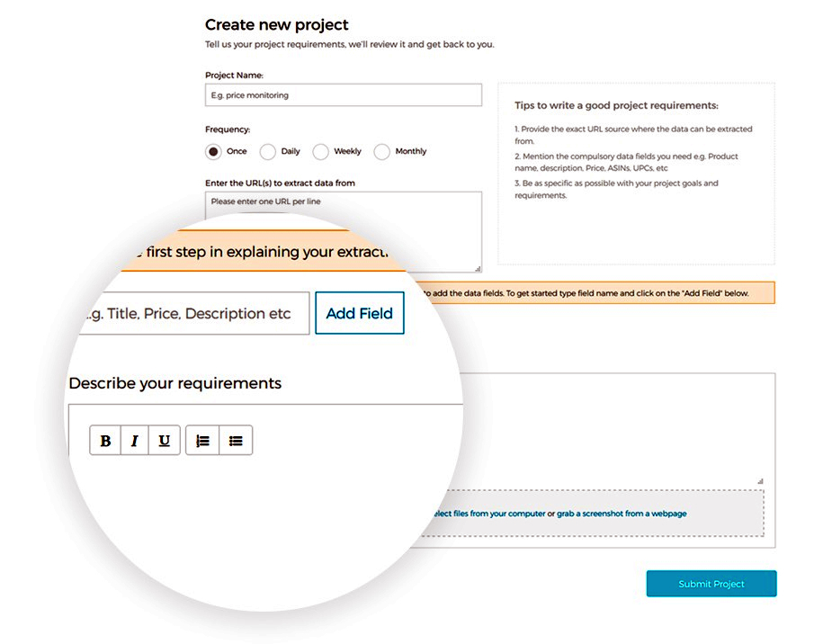Insert a numbered list in requirements editor

202,440
